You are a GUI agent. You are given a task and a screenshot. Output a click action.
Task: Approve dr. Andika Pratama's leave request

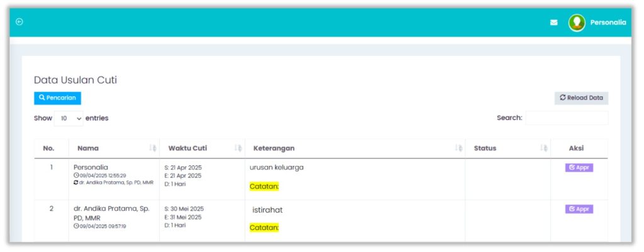click(x=579, y=209)
